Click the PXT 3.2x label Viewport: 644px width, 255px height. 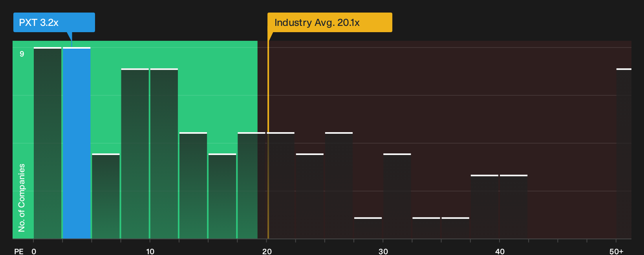point(54,22)
